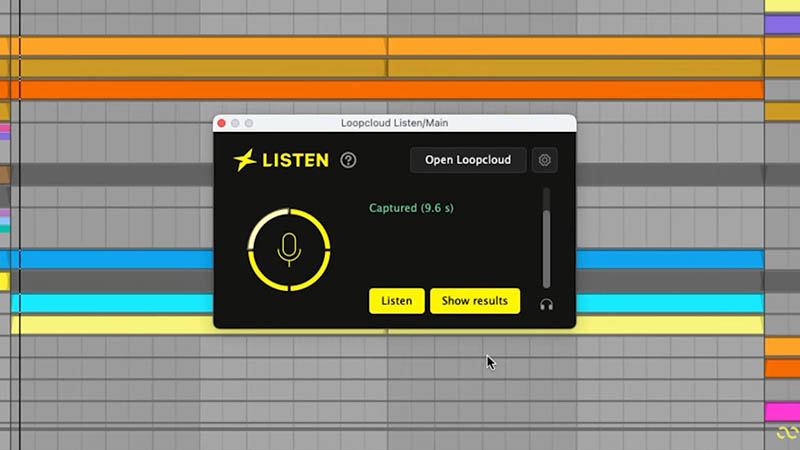Select the pale yellow clip in arrangement

(x=112, y=325)
